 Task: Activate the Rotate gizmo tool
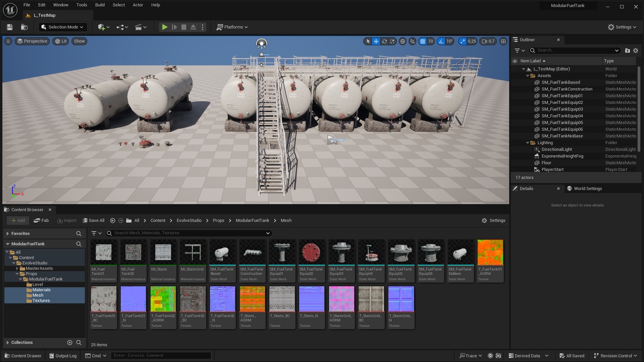click(x=384, y=41)
